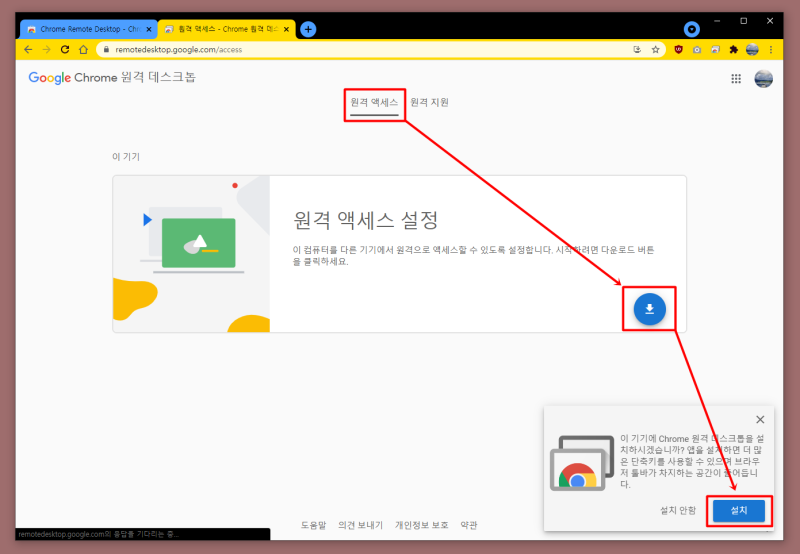Screen dimensions: 800x554
Task: Open the Google apps grid menu
Action: click(x=736, y=78)
